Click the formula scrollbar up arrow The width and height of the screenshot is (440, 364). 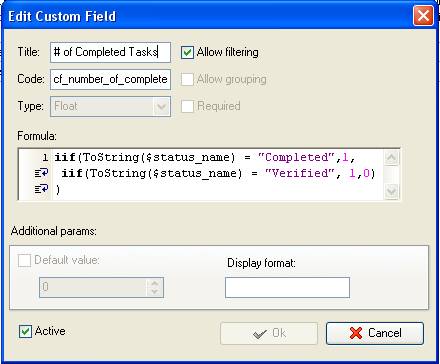click(391, 158)
